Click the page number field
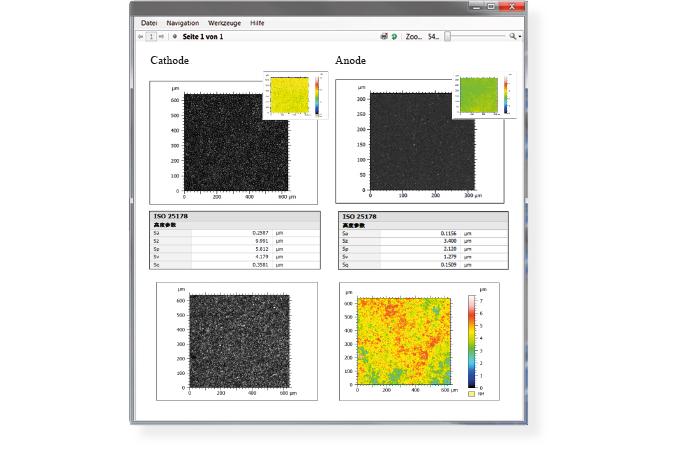Viewport: 680px width, 453px height. 151,37
